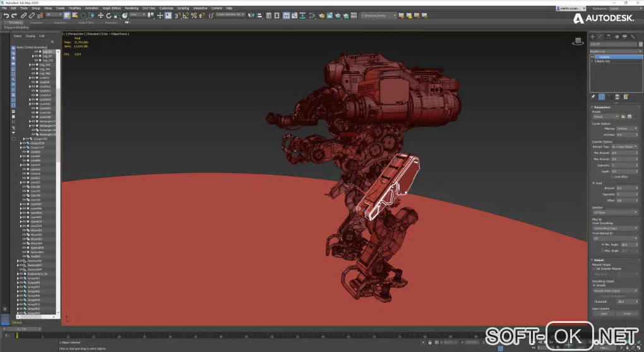Image resolution: width=644 pixels, height=352 pixels.
Task: Click the Undo arrow in main toolbar
Action: (x=6, y=15)
